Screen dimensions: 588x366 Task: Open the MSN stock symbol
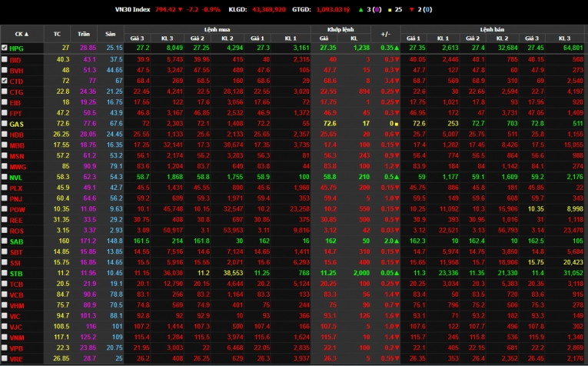pyautogui.click(x=16, y=156)
